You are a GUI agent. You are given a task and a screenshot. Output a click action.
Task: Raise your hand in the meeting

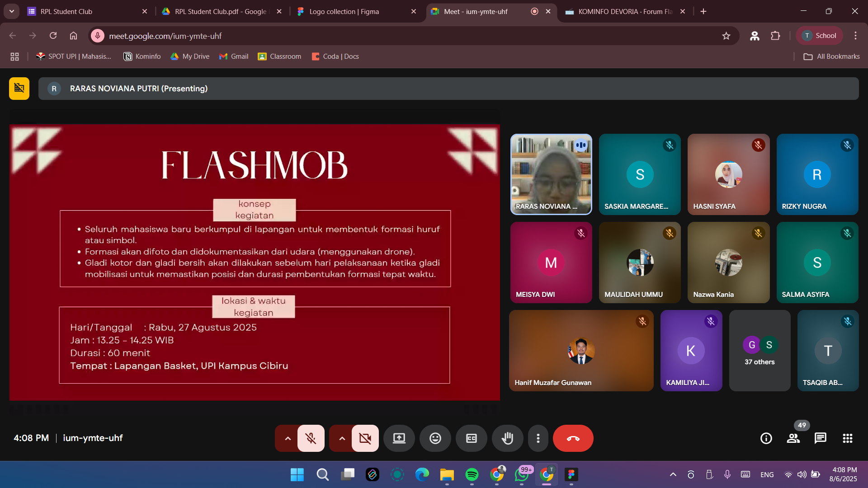[507, 438]
